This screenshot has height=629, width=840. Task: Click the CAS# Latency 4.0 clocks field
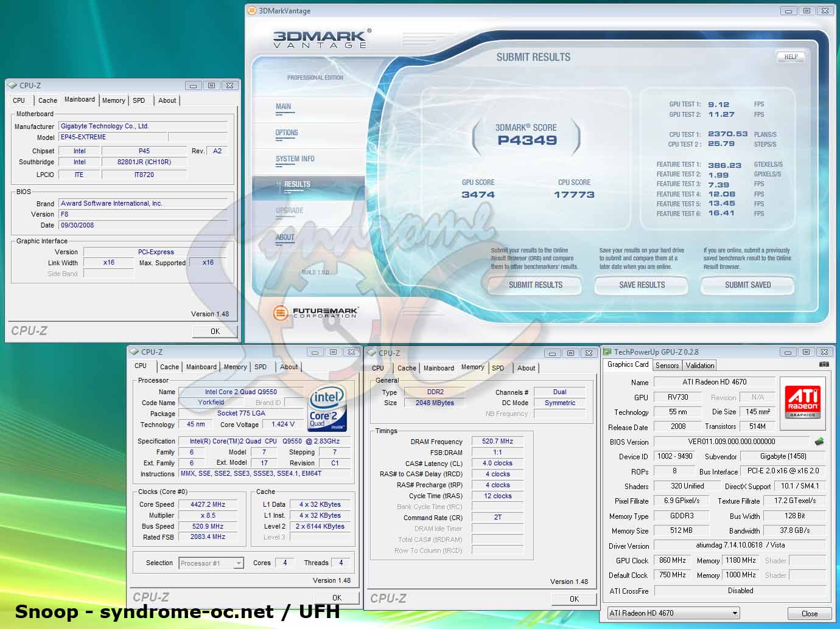click(497, 464)
